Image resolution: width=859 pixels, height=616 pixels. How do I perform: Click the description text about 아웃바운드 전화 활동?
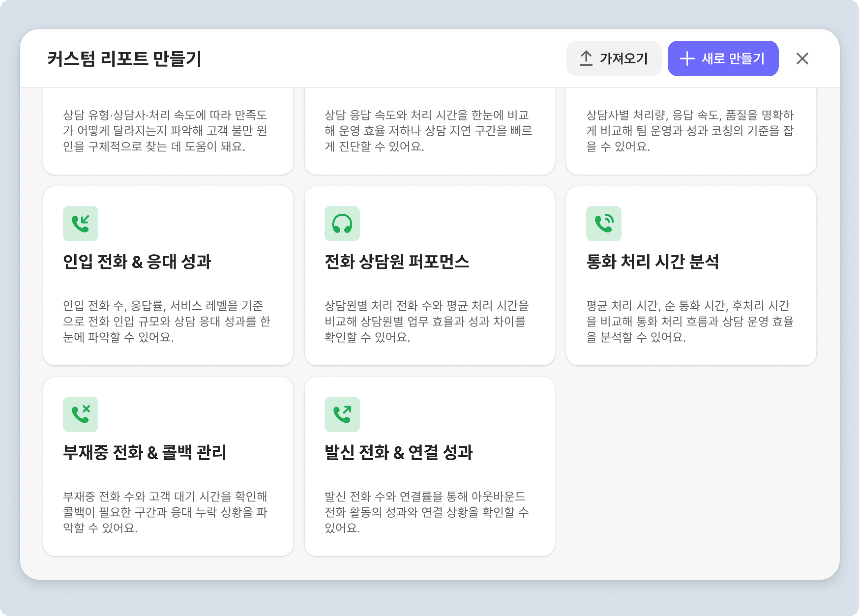tap(426, 512)
